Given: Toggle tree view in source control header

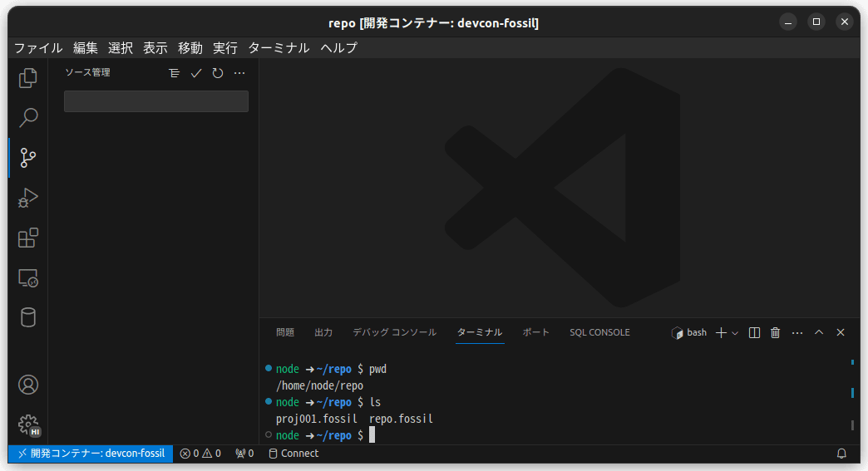Looking at the screenshot, I should click(175, 73).
